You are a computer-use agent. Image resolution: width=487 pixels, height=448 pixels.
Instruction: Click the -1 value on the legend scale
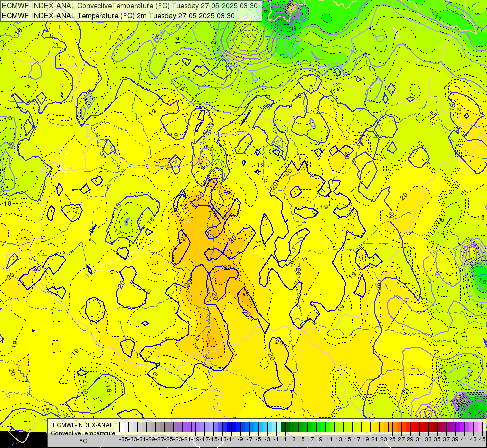click(276, 439)
